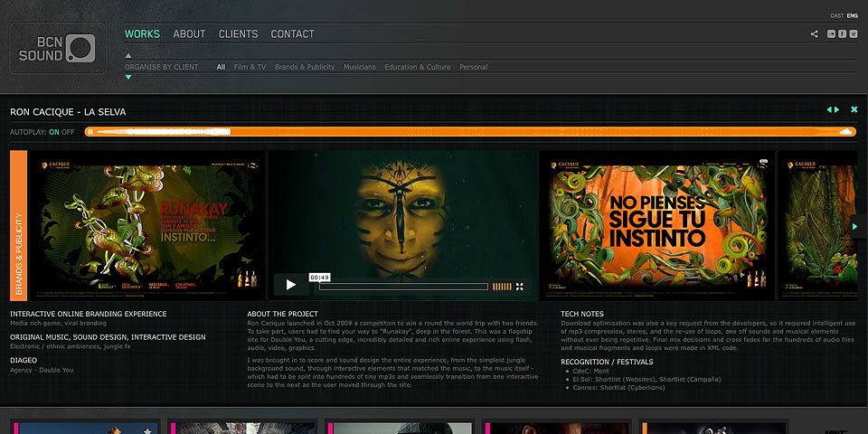Switch language to CAST
Viewport: 868px width, 434px height.
coord(836,16)
